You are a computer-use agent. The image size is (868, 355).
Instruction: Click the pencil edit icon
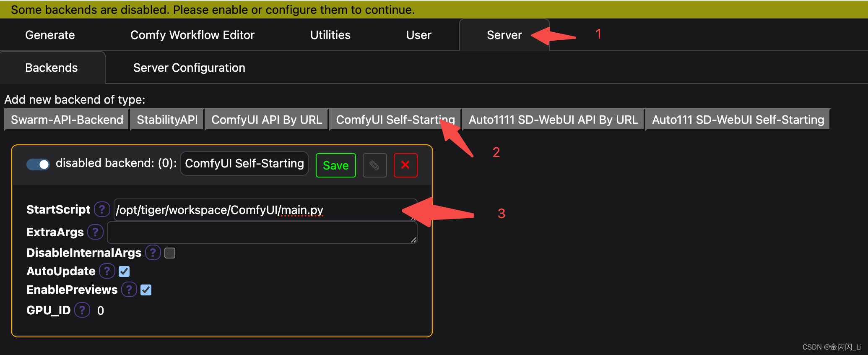[374, 165]
